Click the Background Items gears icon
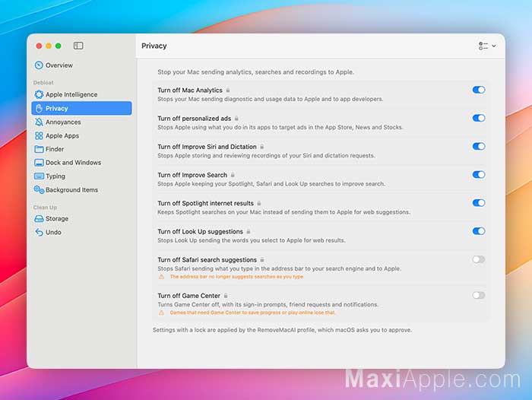The width and height of the screenshot is (532, 400). tap(39, 190)
